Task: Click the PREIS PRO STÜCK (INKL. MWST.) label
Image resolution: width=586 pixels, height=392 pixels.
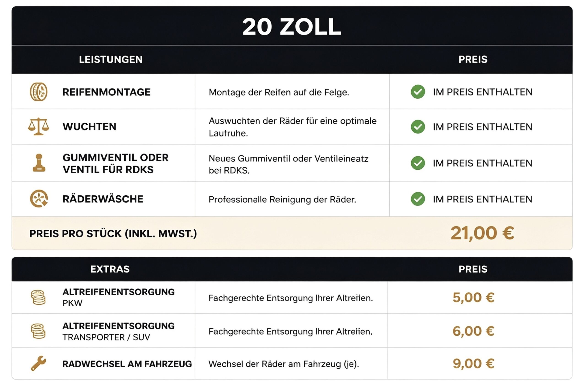Action: 113,234
